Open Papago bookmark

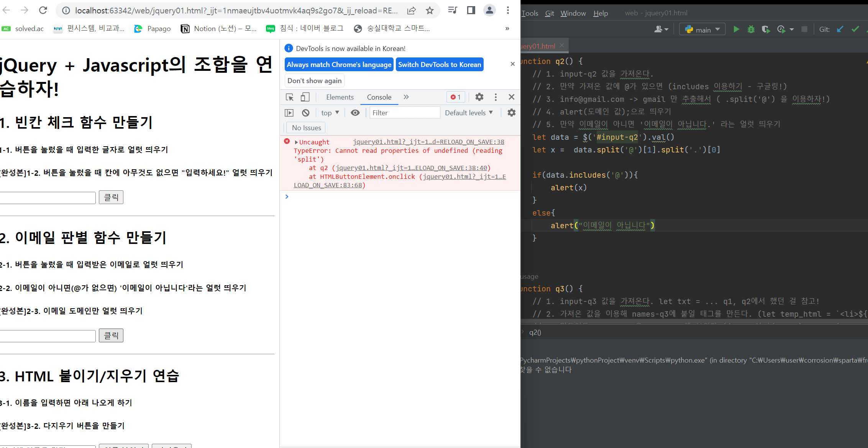pyautogui.click(x=153, y=29)
